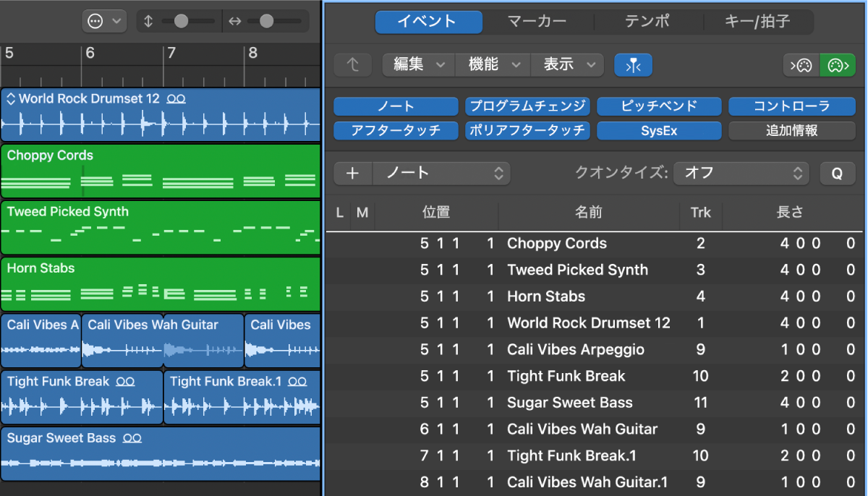Click the blue event filter funnel icon

tap(633, 65)
